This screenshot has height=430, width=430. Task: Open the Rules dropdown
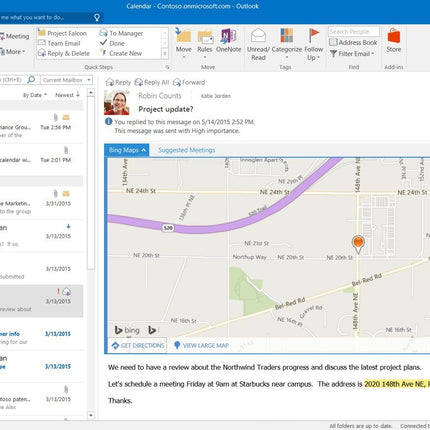coord(205,45)
